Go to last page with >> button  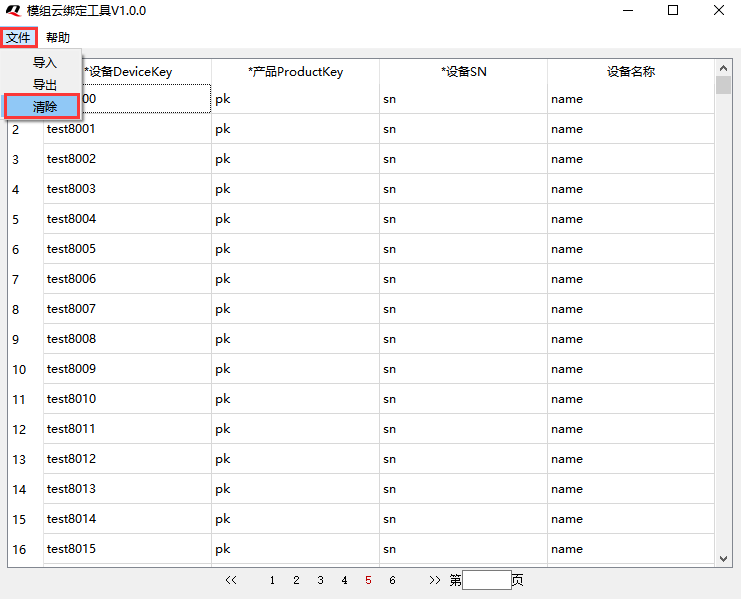(x=434, y=580)
